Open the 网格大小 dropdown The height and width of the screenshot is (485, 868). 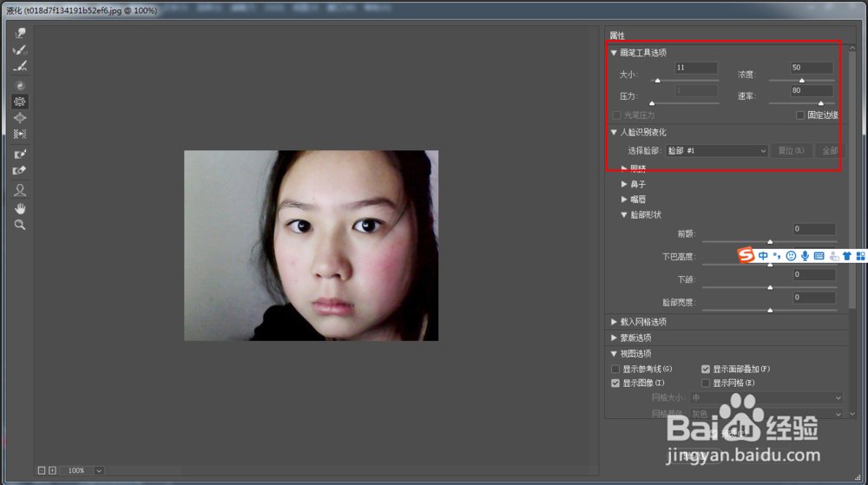[x=766, y=397]
